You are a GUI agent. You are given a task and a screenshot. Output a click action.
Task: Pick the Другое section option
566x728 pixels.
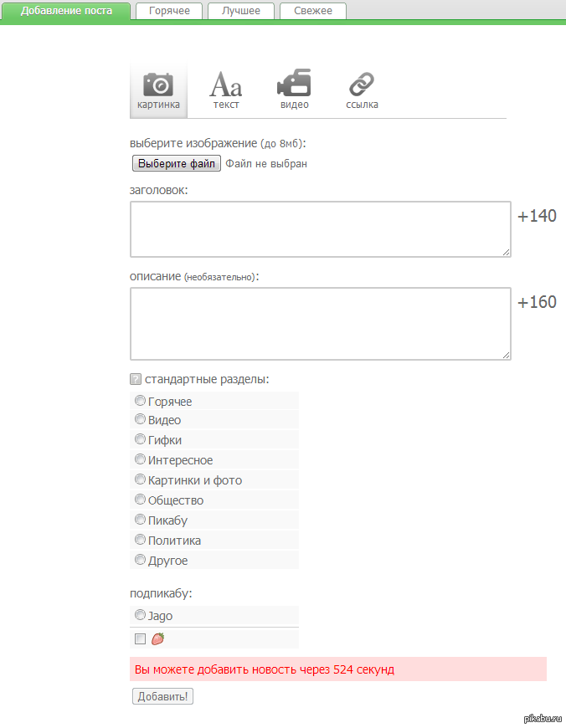tap(140, 560)
